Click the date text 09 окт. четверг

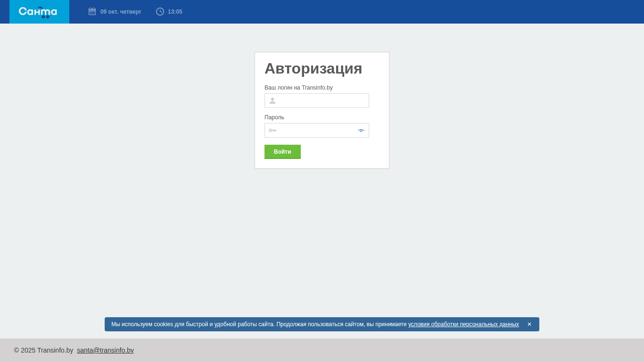(121, 12)
